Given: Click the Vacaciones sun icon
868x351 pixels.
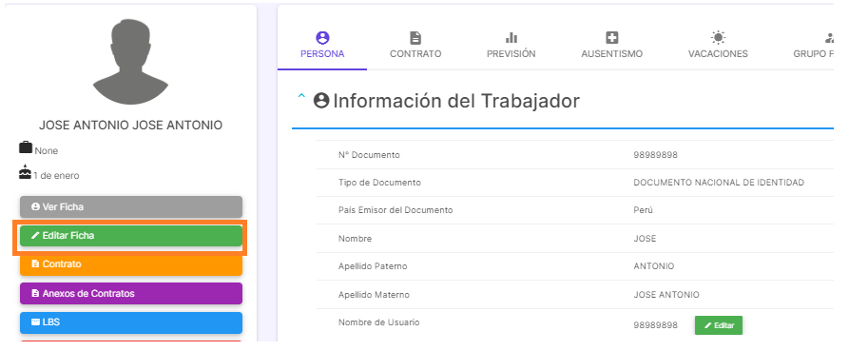Looking at the screenshot, I should click(718, 38).
